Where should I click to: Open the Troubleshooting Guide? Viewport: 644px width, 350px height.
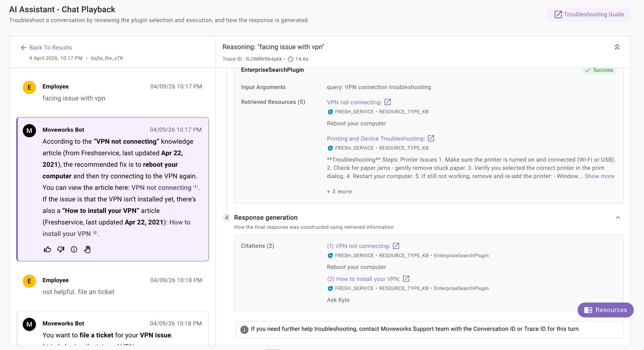(588, 14)
